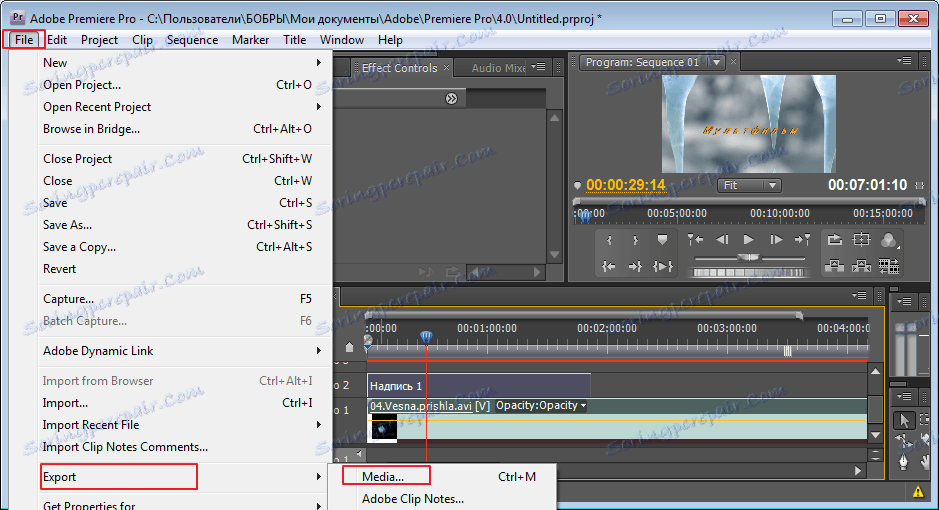Set unnumbered marker in Program monitor
Viewport: 939px width, 510px height.
(x=662, y=240)
